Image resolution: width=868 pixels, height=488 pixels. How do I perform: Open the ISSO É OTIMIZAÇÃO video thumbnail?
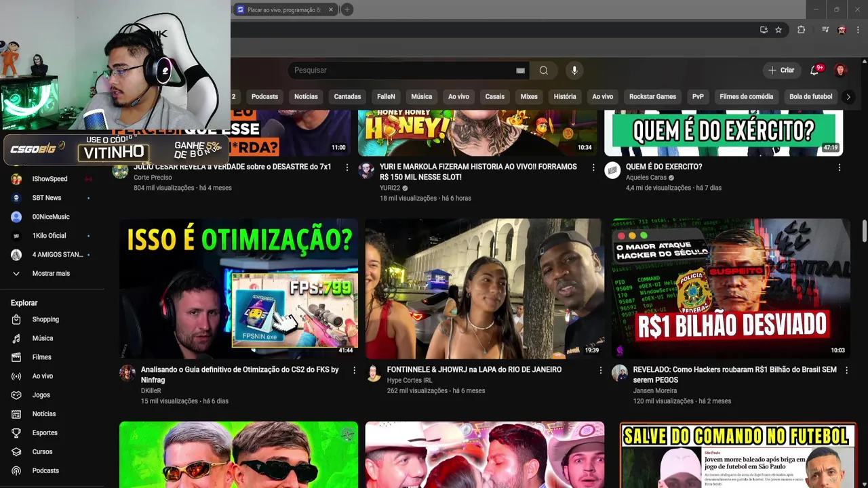click(239, 288)
